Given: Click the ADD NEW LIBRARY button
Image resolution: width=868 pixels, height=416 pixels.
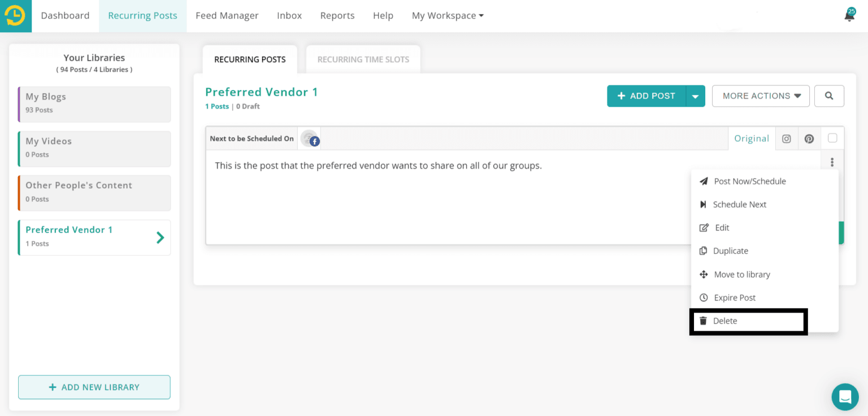Looking at the screenshot, I should [x=94, y=387].
